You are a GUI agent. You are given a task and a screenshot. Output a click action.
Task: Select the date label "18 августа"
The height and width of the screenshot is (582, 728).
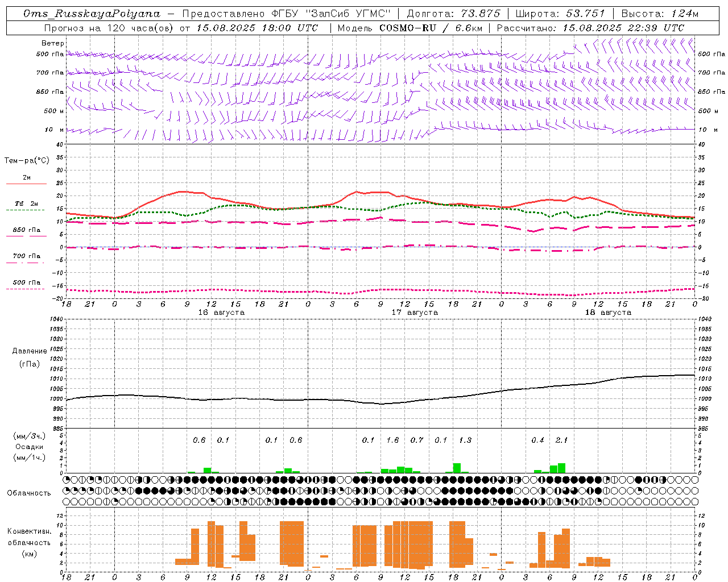point(608,313)
